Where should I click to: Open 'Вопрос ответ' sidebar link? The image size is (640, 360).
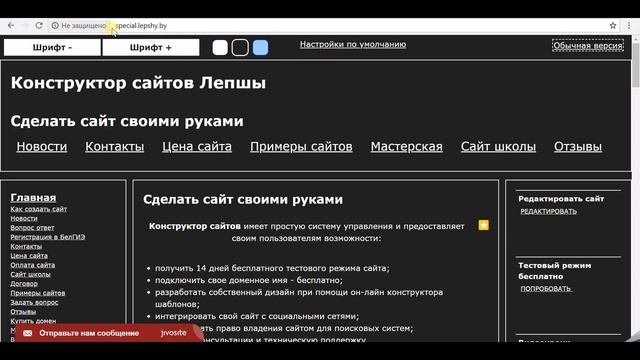(32, 228)
